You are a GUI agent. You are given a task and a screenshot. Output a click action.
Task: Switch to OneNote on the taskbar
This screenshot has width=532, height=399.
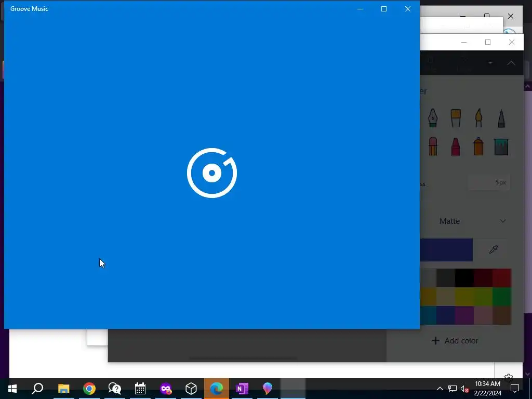point(242,389)
